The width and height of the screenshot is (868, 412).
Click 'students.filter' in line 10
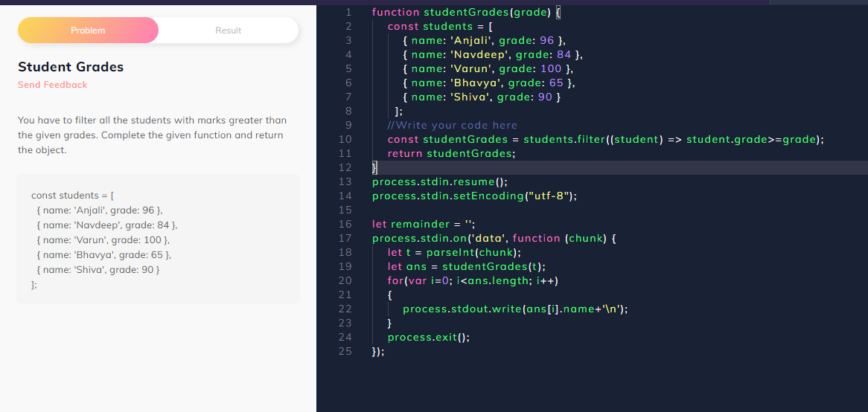[x=564, y=139]
